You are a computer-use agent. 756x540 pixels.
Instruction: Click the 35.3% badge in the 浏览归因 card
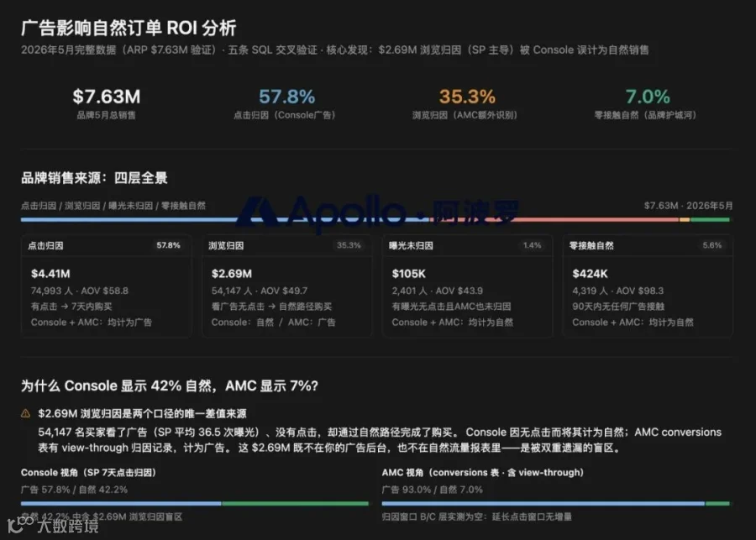coord(349,245)
